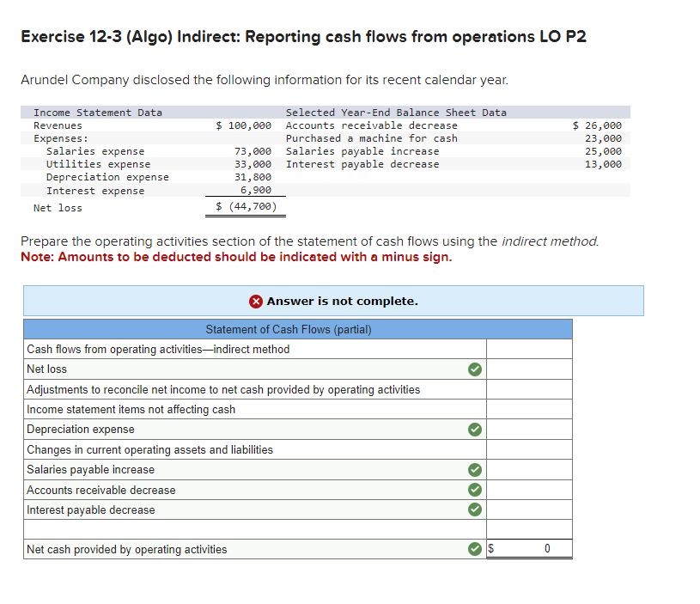Click the amount cell for Interest payable decrease
This screenshot has width=700, height=604.
coord(528,509)
